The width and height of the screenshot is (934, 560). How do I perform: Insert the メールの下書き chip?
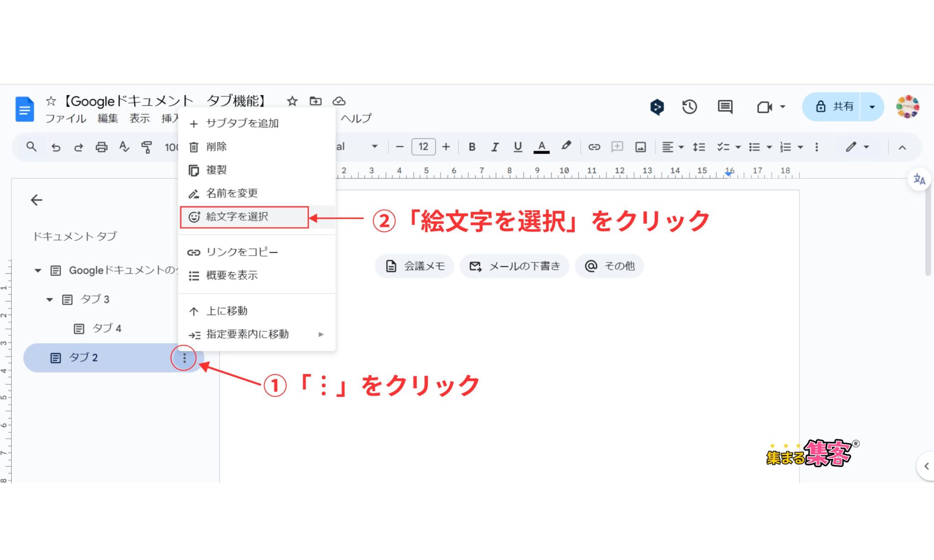(514, 266)
